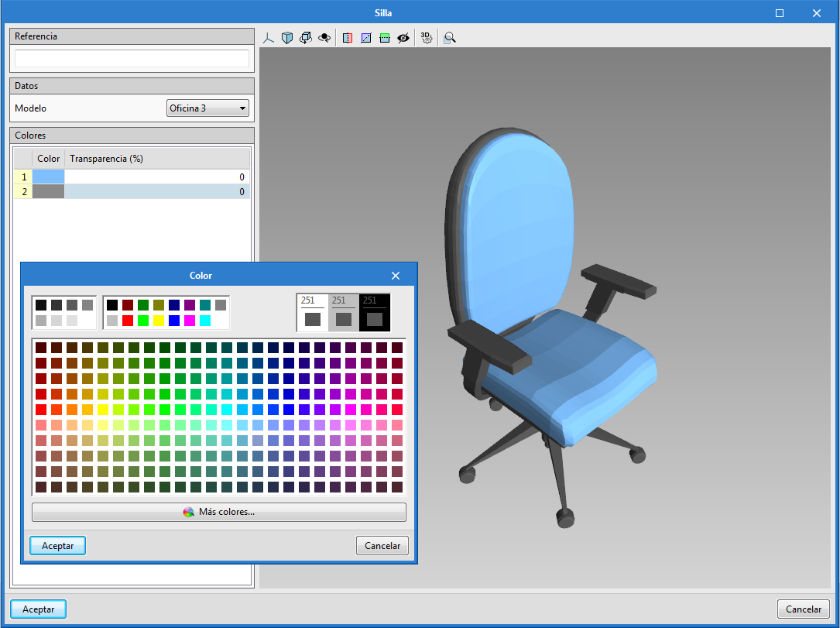The width and height of the screenshot is (840, 628).
Task: Pick the teal swatch in the basic colors box
Action: tap(205, 305)
